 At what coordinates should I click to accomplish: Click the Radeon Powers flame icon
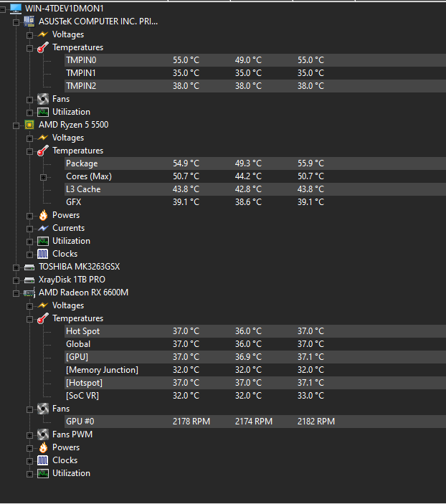pos(43,447)
